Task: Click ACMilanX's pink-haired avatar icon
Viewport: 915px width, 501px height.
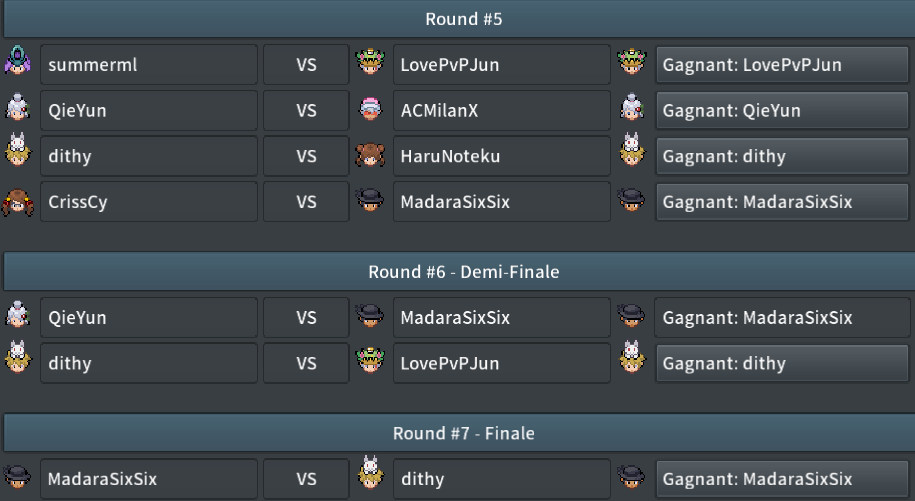Action: click(371, 109)
